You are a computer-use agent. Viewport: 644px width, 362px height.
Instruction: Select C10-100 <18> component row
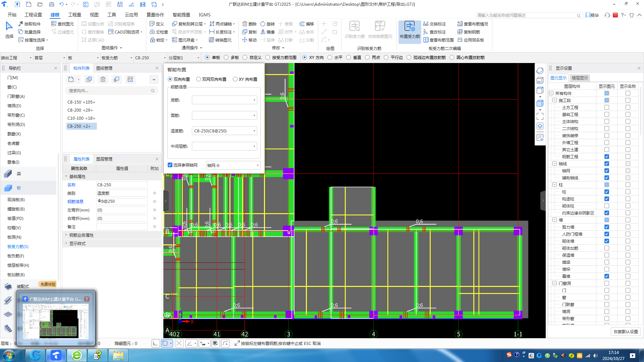tap(81, 118)
